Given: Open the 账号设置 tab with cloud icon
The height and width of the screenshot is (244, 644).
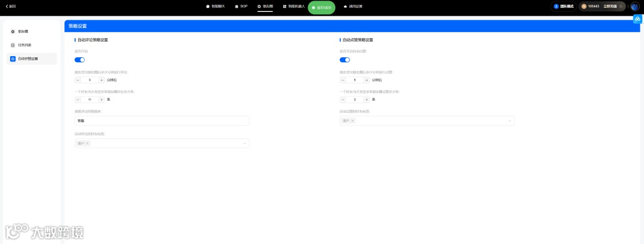Looking at the screenshot, I should tap(353, 7).
